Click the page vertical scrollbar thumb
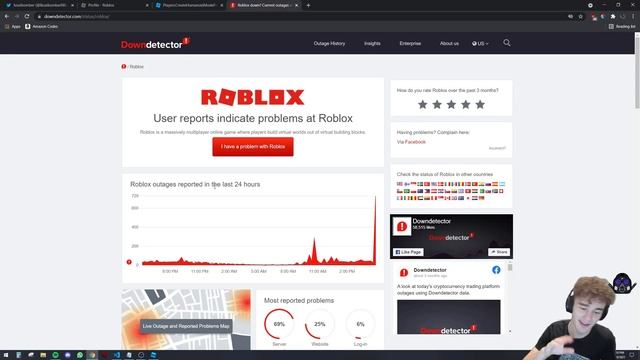Screen dimensions: 640x360 point(637,73)
